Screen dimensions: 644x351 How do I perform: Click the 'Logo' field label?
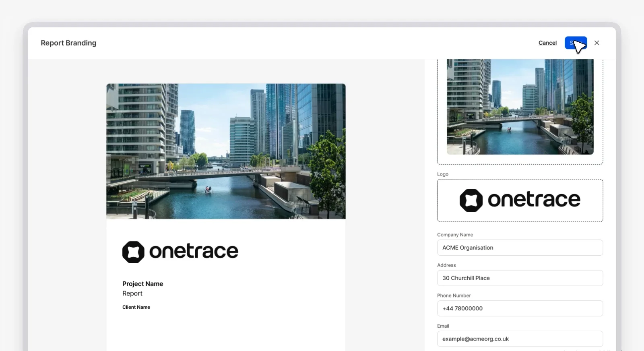point(443,174)
